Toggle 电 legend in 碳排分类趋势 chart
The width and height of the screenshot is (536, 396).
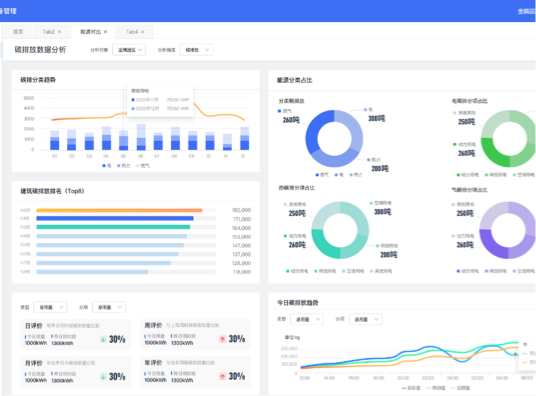click(x=107, y=166)
